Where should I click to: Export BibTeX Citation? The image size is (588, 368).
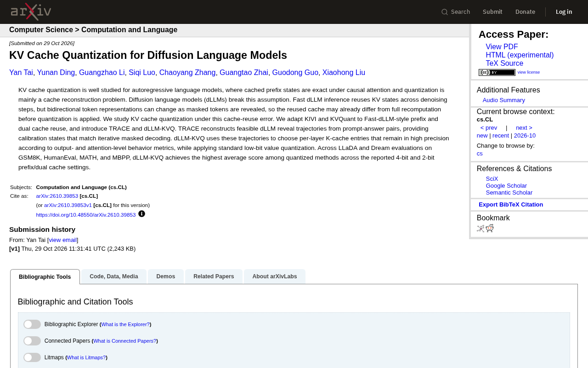coord(511,205)
